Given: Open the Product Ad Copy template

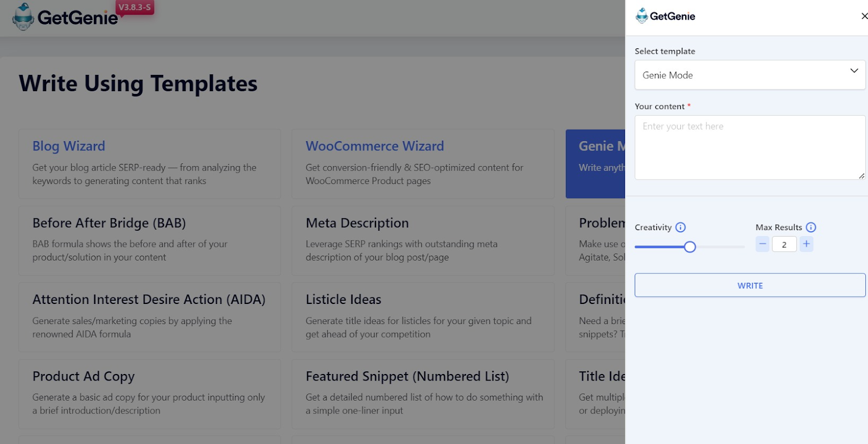Looking at the screenshot, I should (x=150, y=394).
